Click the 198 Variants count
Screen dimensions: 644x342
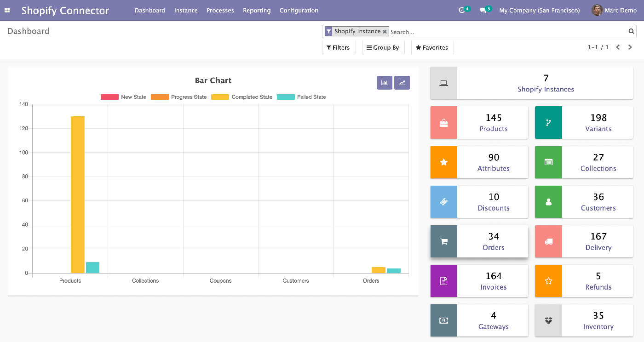point(598,118)
